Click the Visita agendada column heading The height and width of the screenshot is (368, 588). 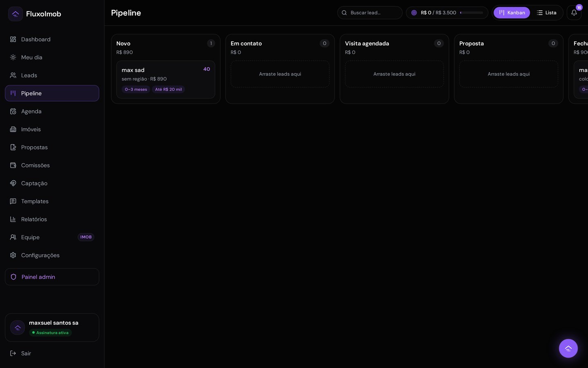point(367,43)
